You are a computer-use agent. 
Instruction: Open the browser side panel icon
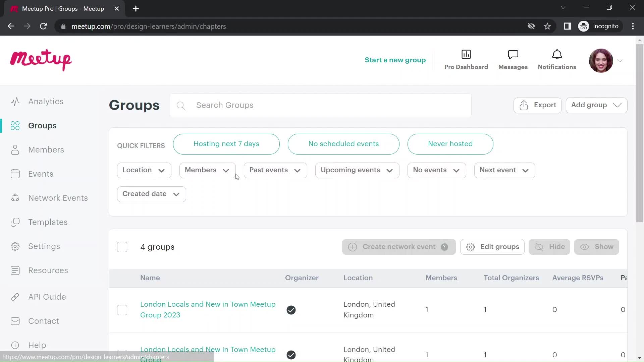(x=567, y=26)
